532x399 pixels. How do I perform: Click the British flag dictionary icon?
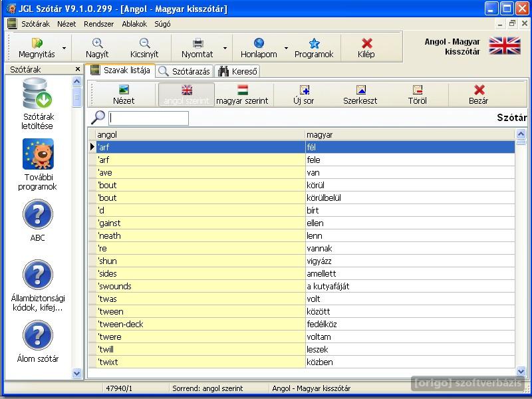(505, 46)
